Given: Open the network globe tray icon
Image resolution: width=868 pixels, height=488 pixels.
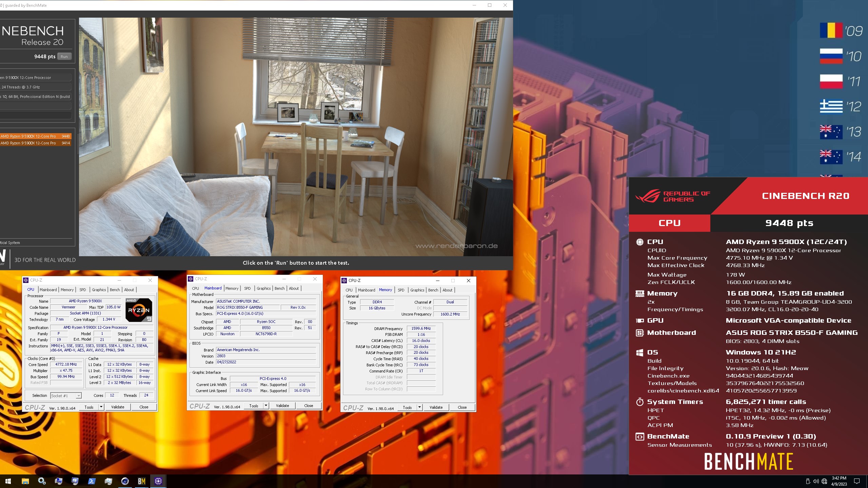Looking at the screenshot, I should click(824, 481).
